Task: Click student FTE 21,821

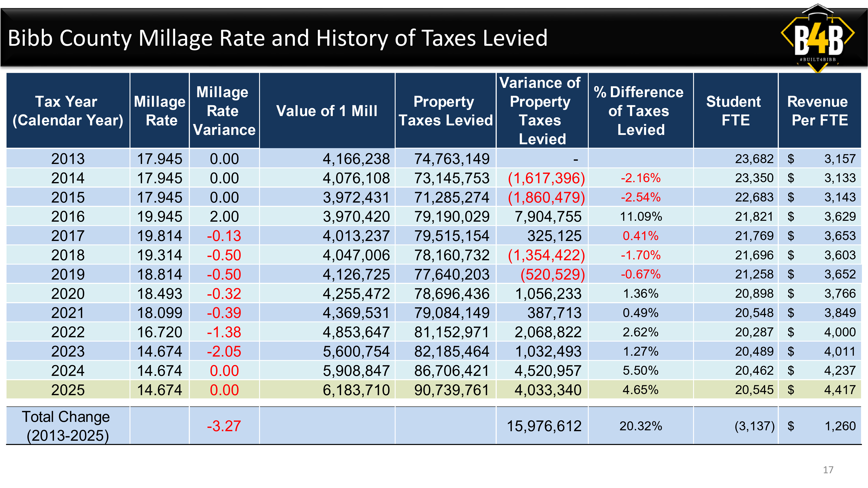Action: 754,216
